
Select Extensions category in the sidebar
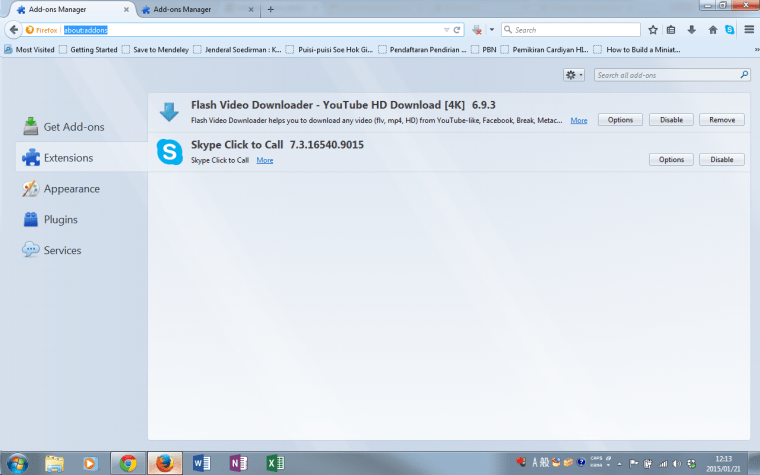click(81, 158)
